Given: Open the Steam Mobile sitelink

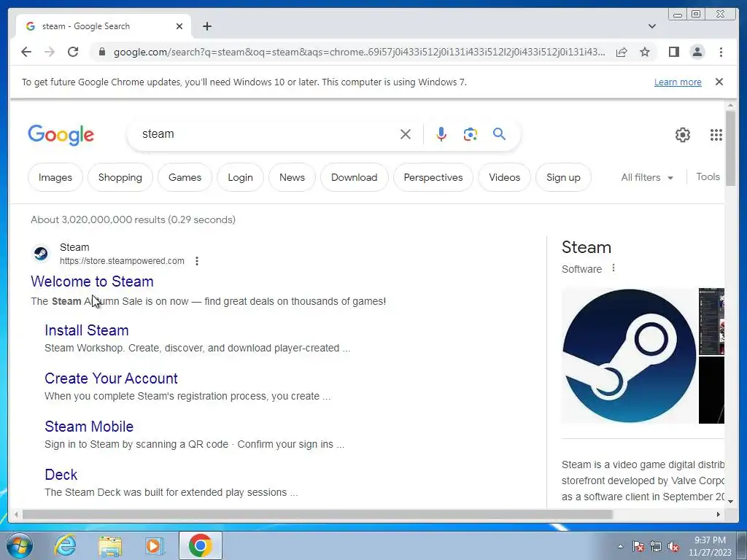Looking at the screenshot, I should 89,427.
